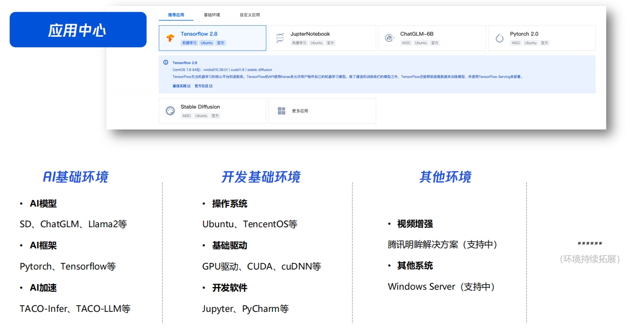644x332 pixels.
Task: Click the TensorFlow description sentence in info panel
Action: [348, 77]
